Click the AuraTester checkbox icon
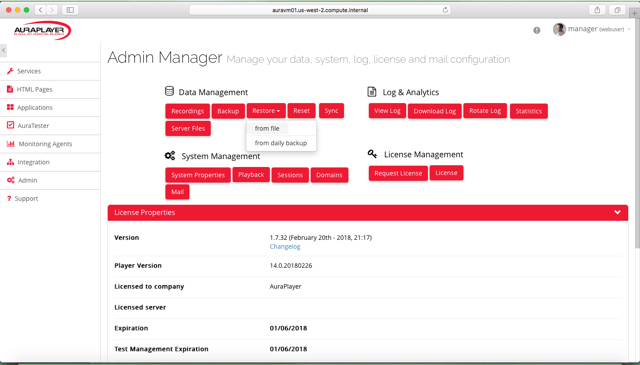The width and height of the screenshot is (640, 365). (10, 125)
